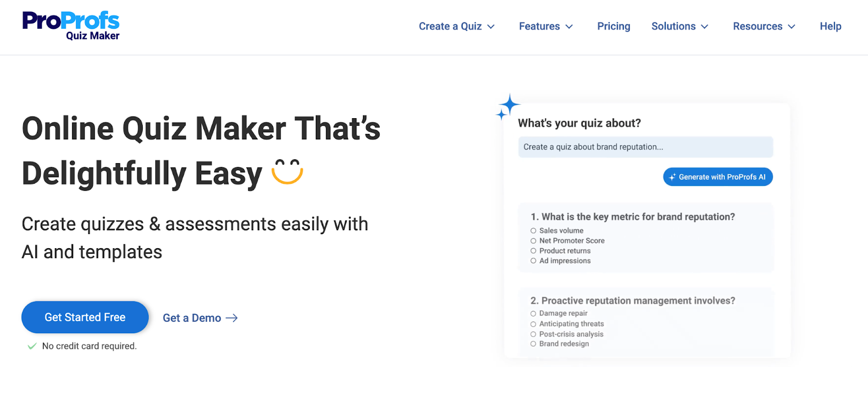Click the ProProfs Quiz Maker logo
Image resolution: width=868 pixels, height=401 pixels.
tap(70, 24)
